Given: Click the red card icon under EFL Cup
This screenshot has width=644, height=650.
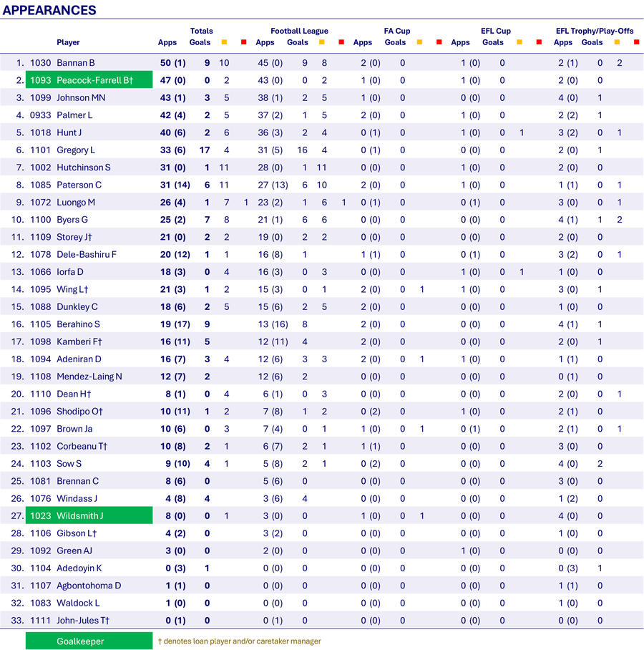Looking at the screenshot, I should pyautogui.click(x=539, y=42).
